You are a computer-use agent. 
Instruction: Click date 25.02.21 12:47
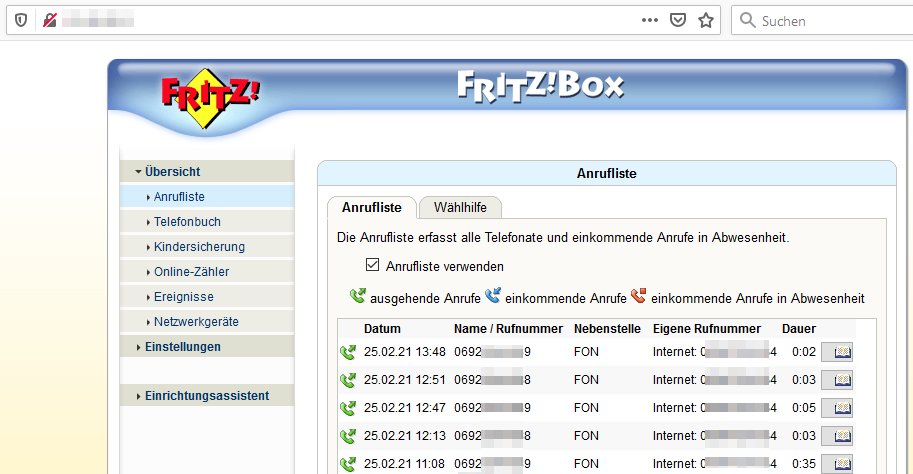pyautogui.click(x=405, y=408)
